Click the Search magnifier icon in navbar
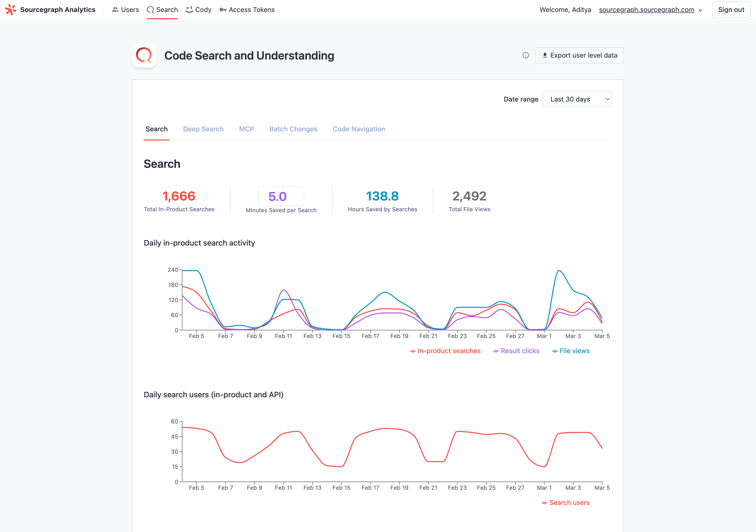756x532 pixels. coord(150,10)
